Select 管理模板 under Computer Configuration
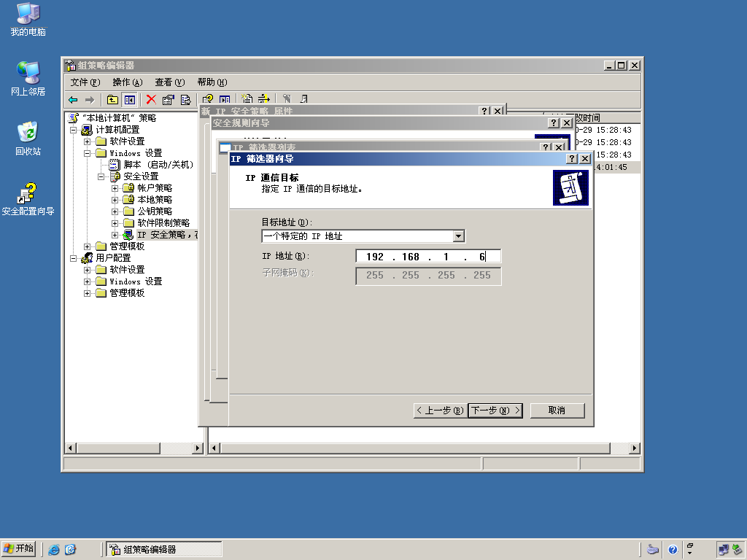 coord(127,246)
